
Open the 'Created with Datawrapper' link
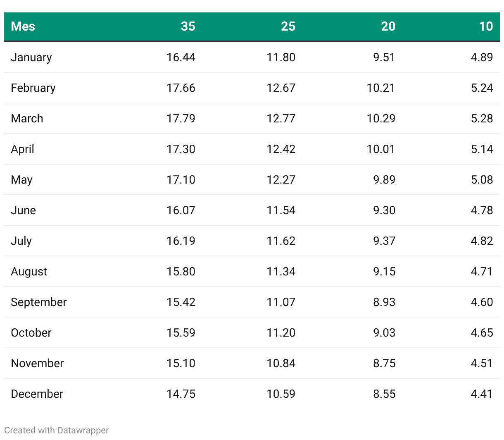(57, 430)
